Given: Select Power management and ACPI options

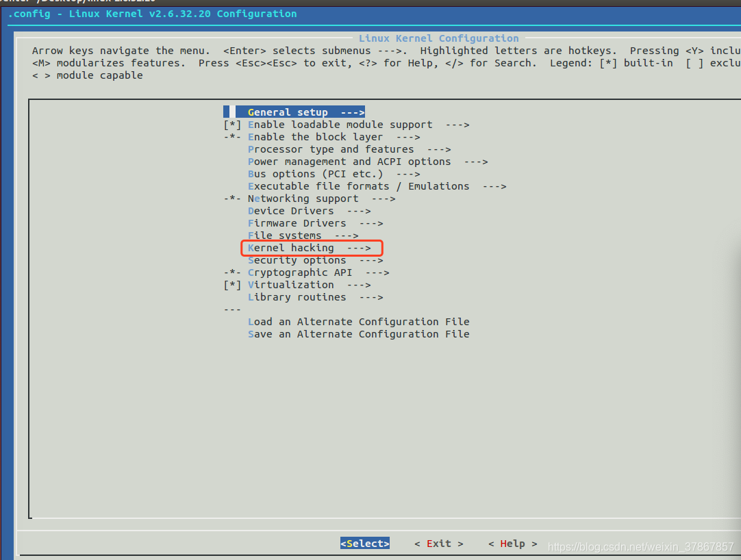Looking at the screenshot, I should 368,162.
